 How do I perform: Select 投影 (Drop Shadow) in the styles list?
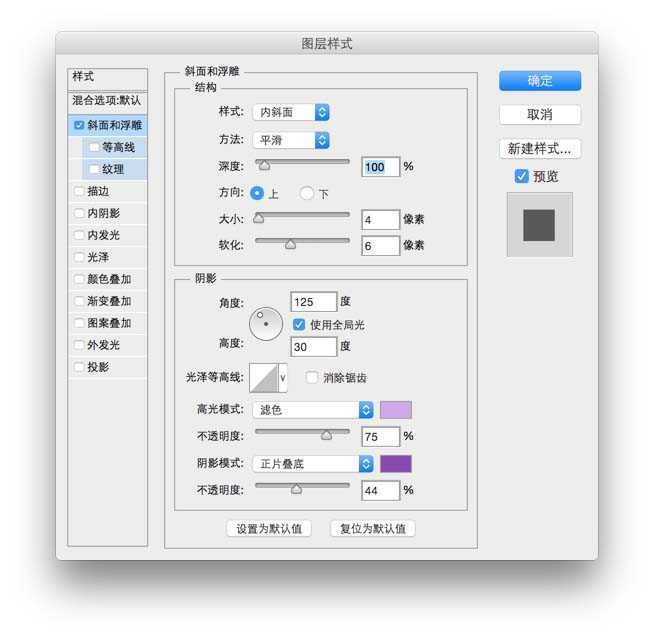98,367
